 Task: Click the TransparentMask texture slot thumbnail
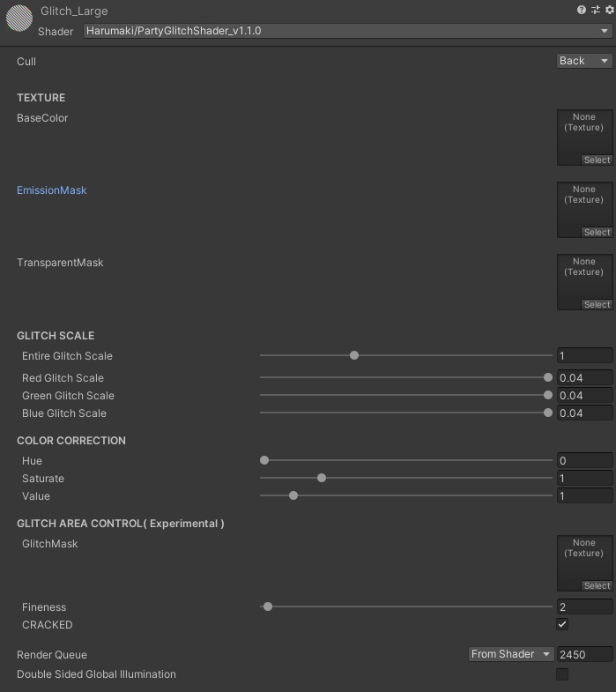(584, 282)
